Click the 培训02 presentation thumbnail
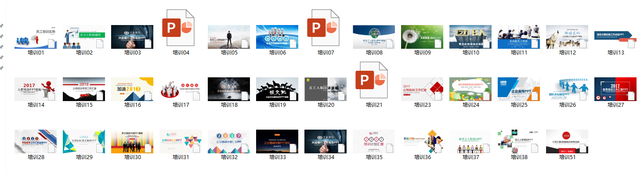Image resolution: width=644 pixels, height=174 pixels. pos(84,37)
